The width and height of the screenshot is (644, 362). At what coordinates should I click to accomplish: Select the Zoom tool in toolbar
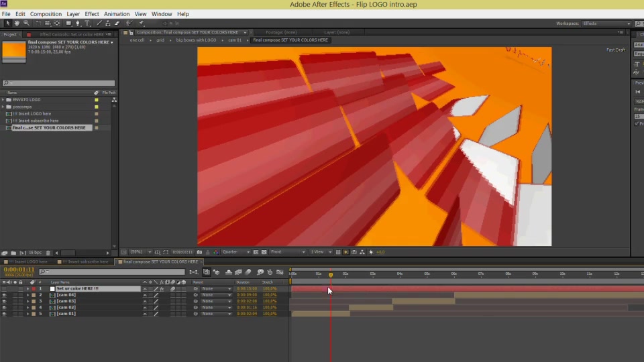pyautogui.click(x=26, y=23)
